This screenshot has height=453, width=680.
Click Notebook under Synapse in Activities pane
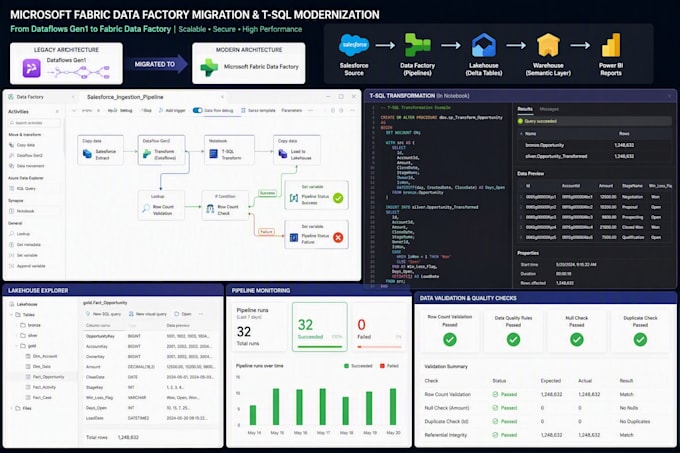[21, 211]
